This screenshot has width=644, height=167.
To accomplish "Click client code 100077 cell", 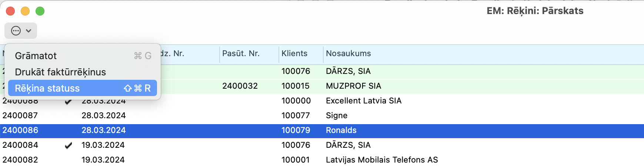I will pyautogui.click(x=296, y=116).
